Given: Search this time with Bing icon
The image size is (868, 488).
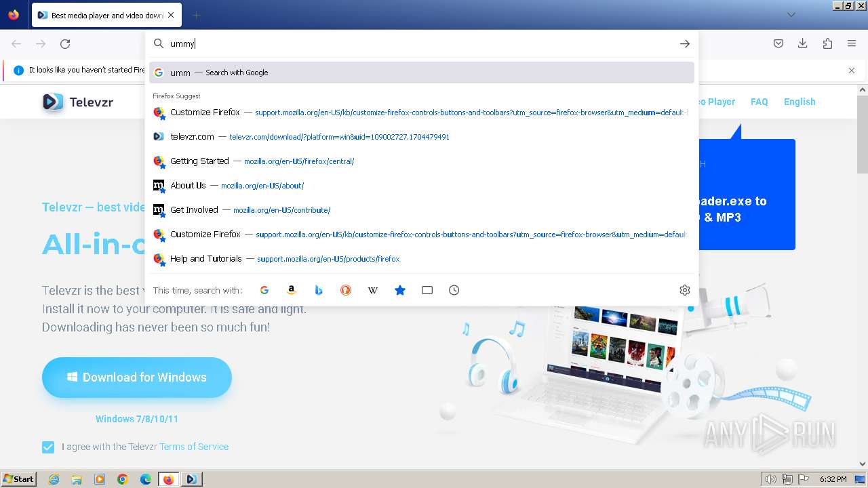Looking at the screenshot, I should pyautogui.click(x=319, y=290).
